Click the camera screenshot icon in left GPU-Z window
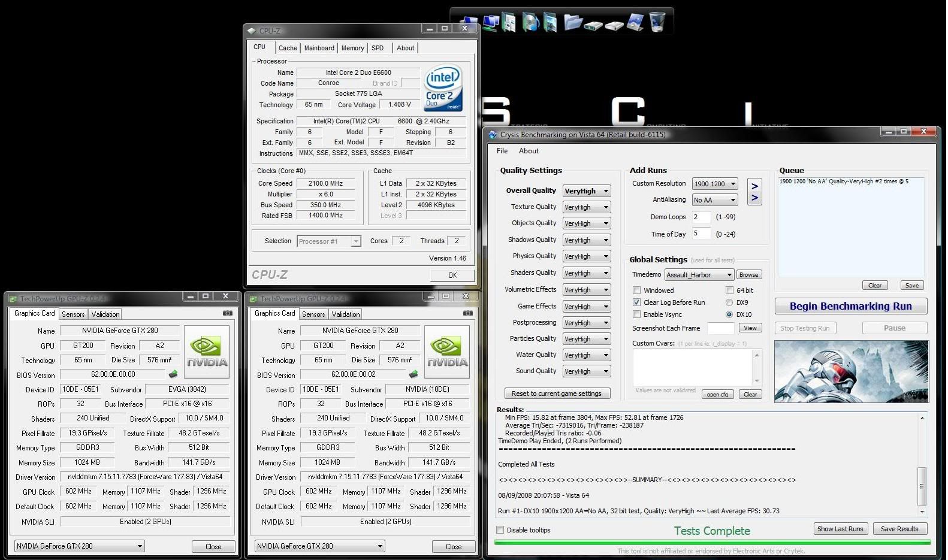This screenshot has width=948, height=560. (x=228, y=313)
